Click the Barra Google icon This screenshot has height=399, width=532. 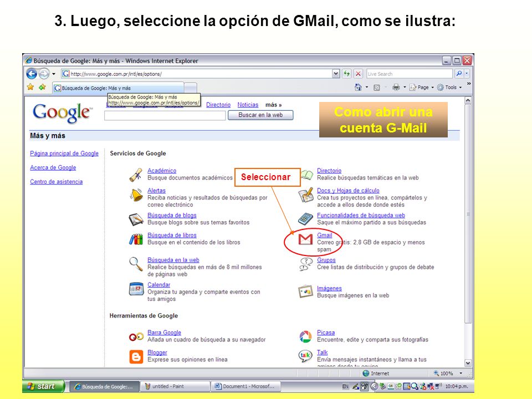click(x=136, y=337)
